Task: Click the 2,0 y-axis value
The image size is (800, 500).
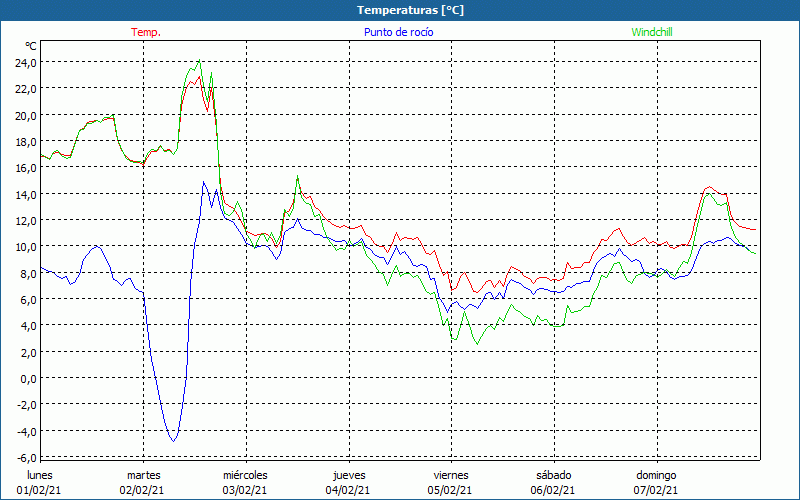Action: click(x=29, y=353)
